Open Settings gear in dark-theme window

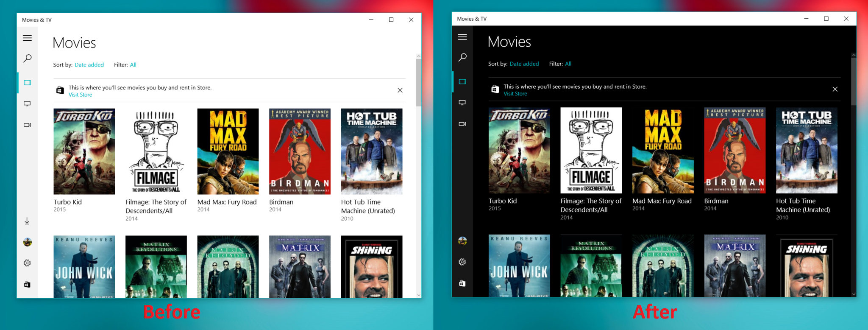click(x=462, y=262)
